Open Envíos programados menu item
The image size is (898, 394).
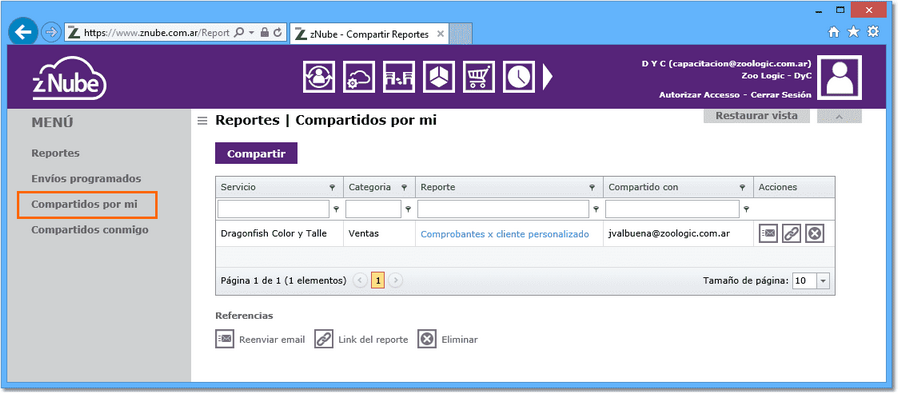point(86,179)
